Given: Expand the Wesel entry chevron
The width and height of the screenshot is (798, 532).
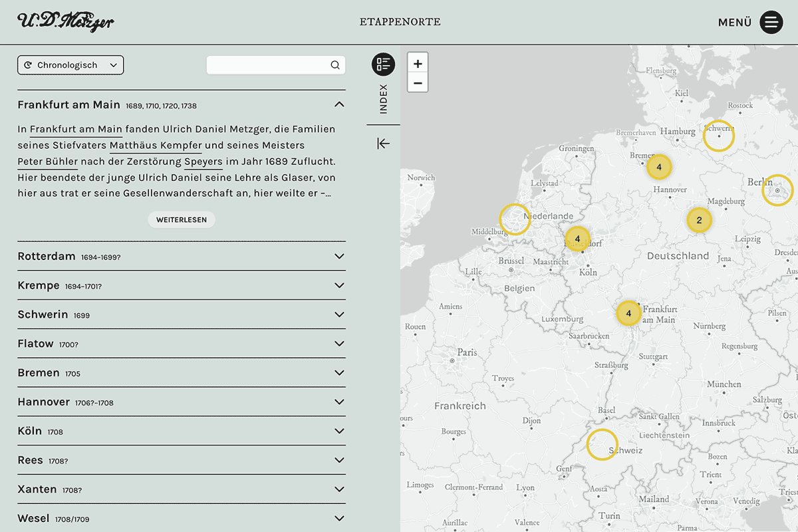Looking at the screenshot, I should click(339, 519).
